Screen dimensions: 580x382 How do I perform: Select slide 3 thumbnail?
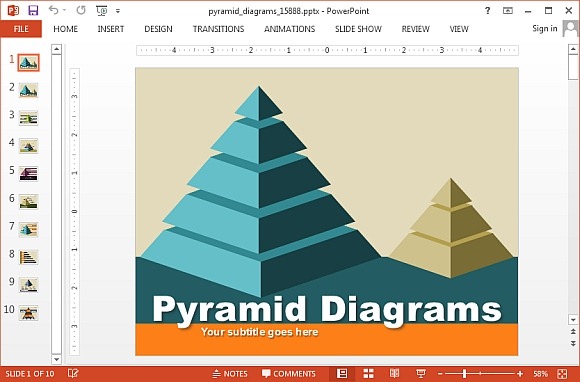[28, 118]
